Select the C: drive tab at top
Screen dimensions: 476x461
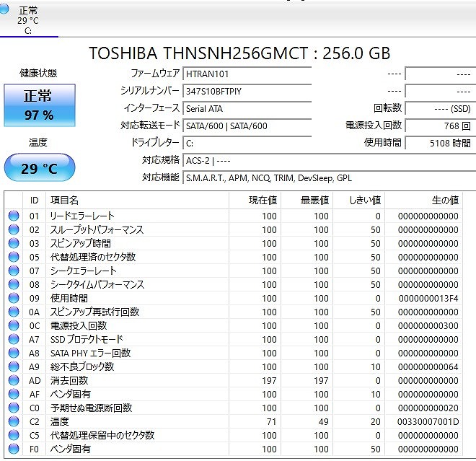pyautogui.click(x=28, y=20)
